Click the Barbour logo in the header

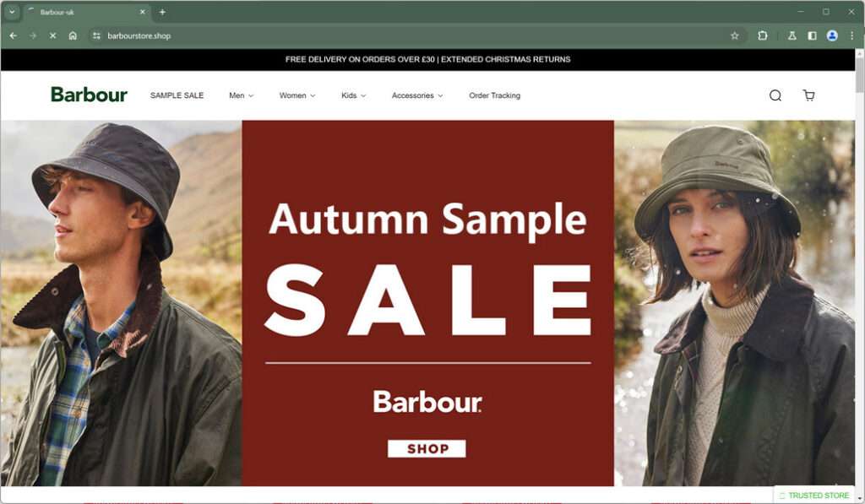pyautogui.click(x=89, y=95)
